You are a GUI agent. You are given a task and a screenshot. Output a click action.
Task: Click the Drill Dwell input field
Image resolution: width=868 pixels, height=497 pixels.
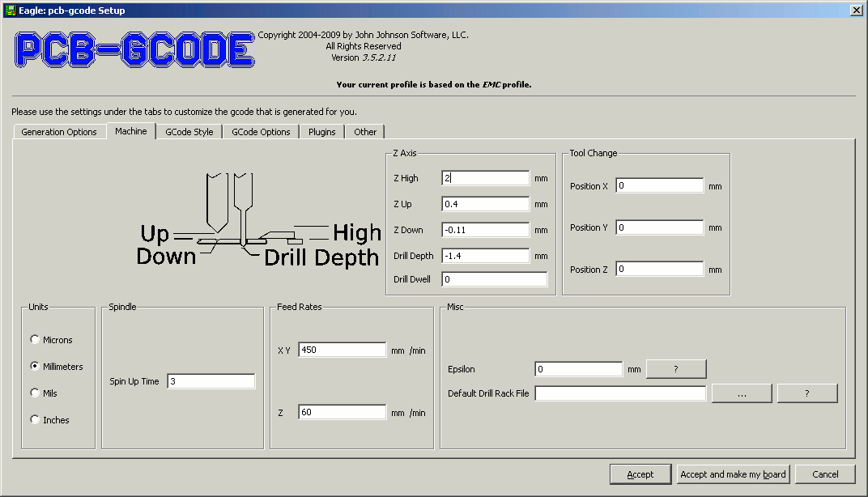click(x=495, y=279)
